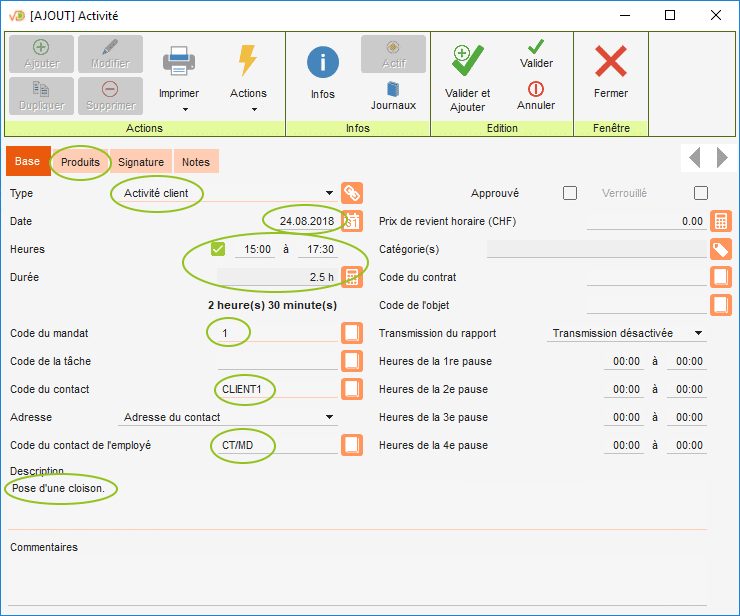Toggle the Verrouillé checkbox
Screen dimensions: 740x616
[701, 193]
